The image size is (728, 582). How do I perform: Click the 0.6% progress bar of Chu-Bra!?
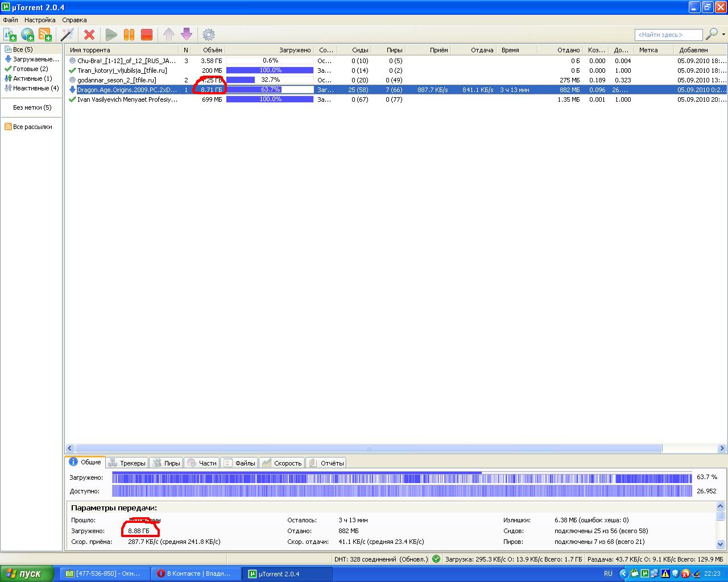(270, 61)
